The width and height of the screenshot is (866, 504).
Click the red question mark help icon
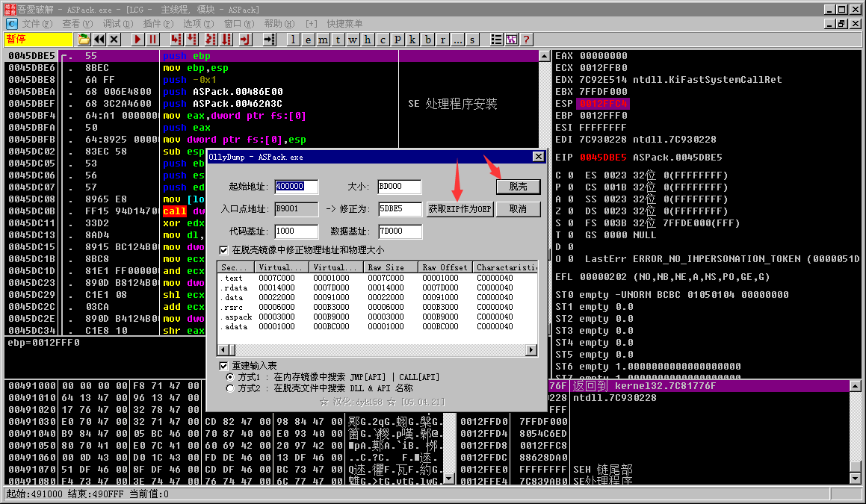tap(526, 39)
